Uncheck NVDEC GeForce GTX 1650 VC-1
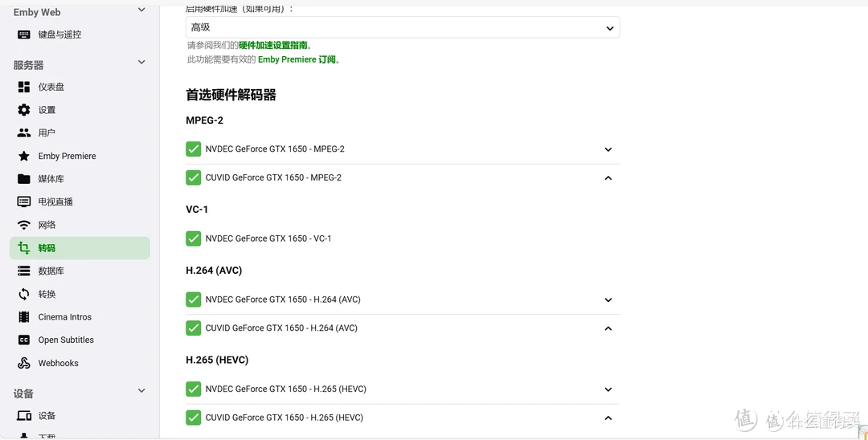This screenshot has width=868, height=440. (193, 238)
